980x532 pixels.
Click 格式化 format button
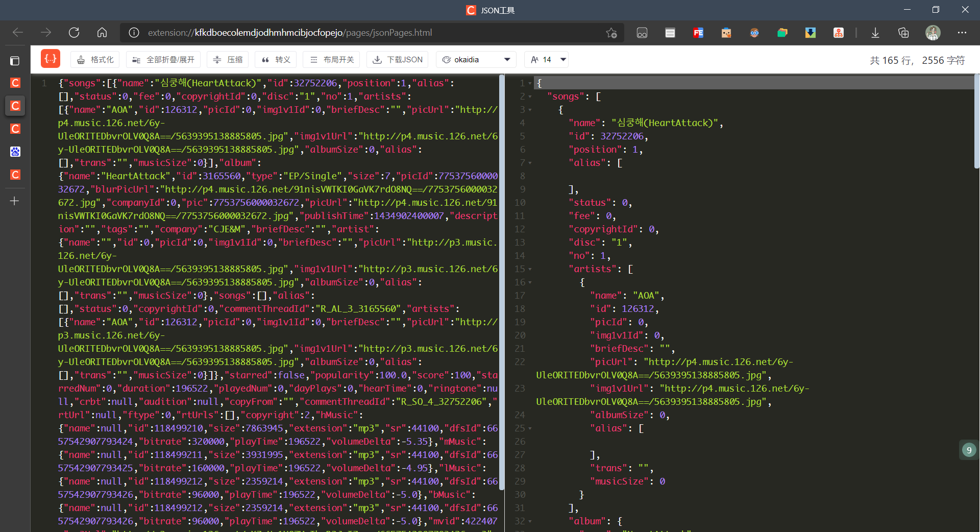pos(95,60)
